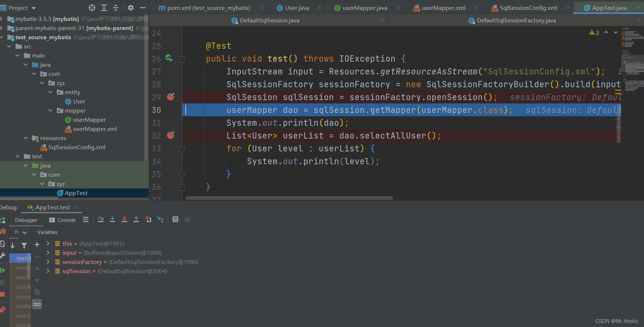The width and height of the screenshot is (644, 327).
Task: Collapse the main folder in the tree
Action: [18, 55]
